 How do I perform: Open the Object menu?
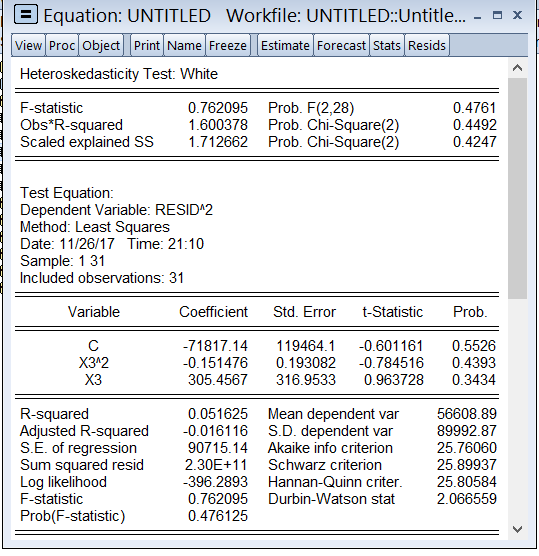(x=101, y=45)
